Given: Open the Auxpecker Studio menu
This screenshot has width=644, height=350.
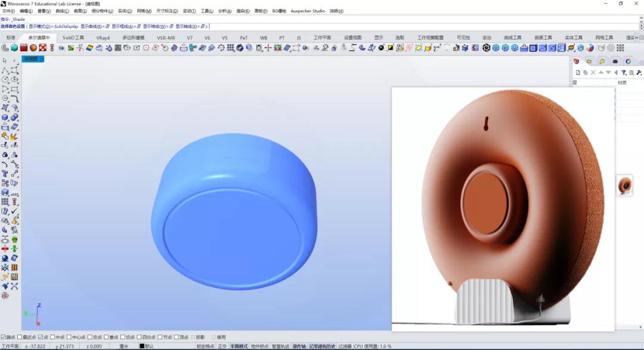Looking at the screenshot, I should pos(308,11).
